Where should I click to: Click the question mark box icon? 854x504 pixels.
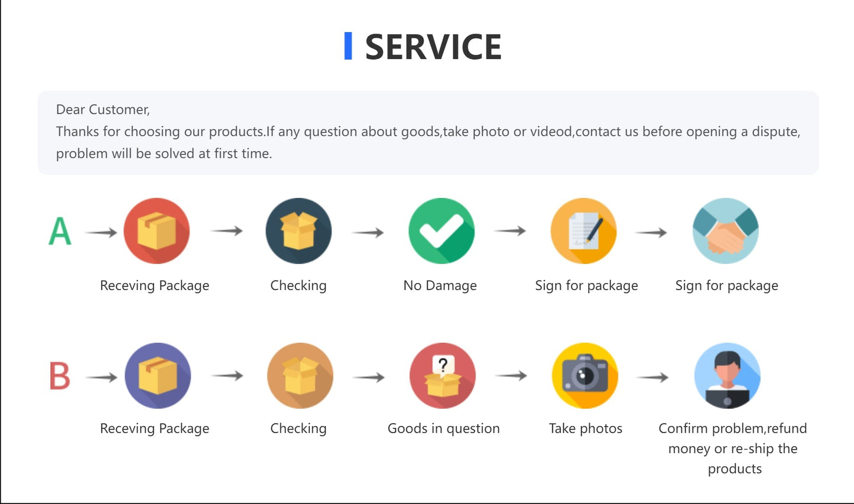[443, 376]
